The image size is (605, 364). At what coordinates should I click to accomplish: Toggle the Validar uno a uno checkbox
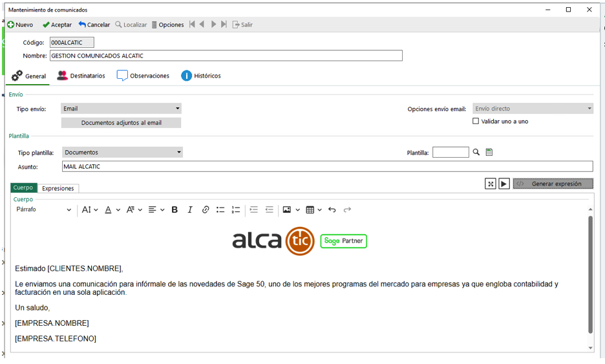pyautogui.click(x=476, y=121)
